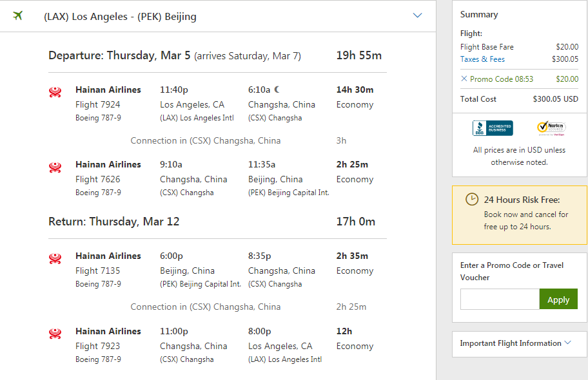The width and height of the screenshot is (588, 380).
Task: Click 'Return: Thursday, Mar 12' heading
Action: [113, 222]
